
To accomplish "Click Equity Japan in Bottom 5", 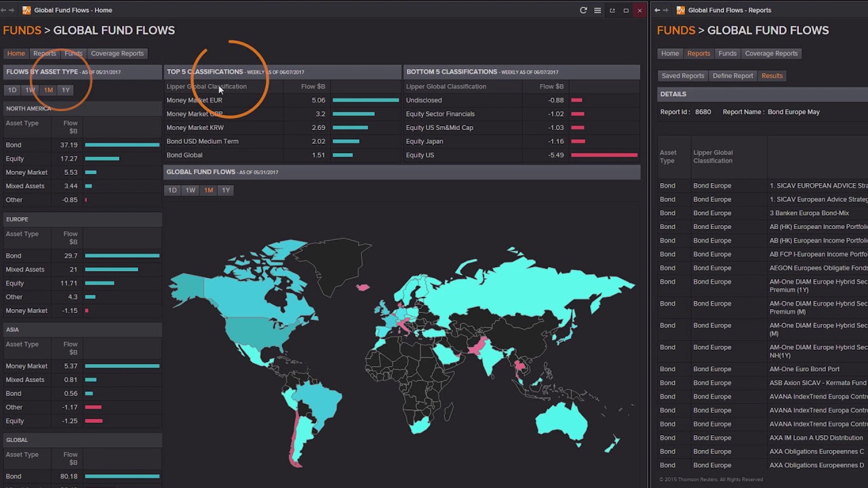I will (x=425, y=141).
